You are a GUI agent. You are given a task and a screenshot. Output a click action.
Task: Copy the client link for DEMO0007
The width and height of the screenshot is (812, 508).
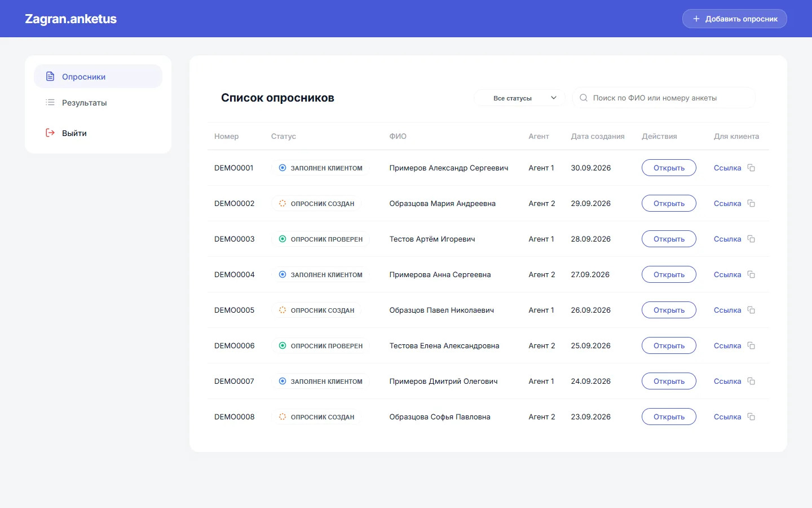pyautogui.click(x=751, y=381)
